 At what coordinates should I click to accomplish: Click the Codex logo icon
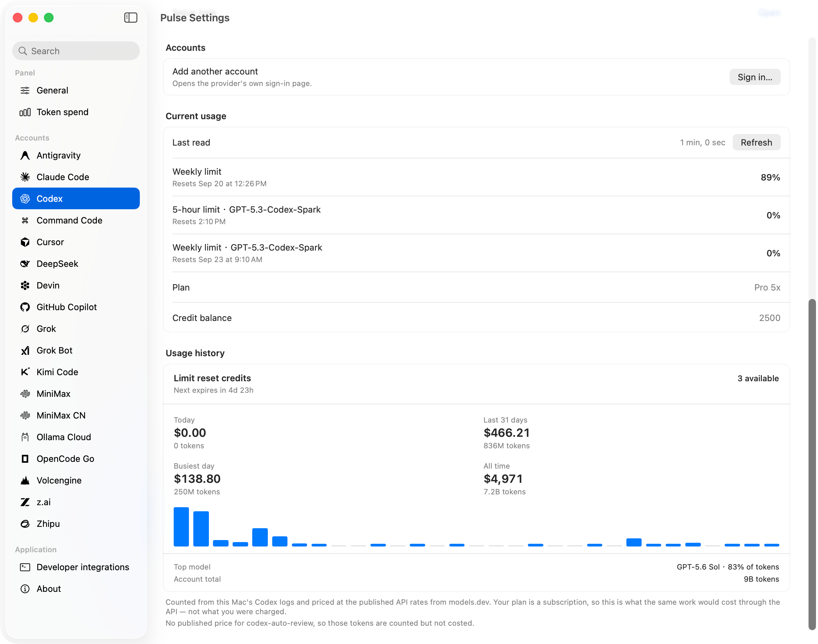(x=25, y=199)
